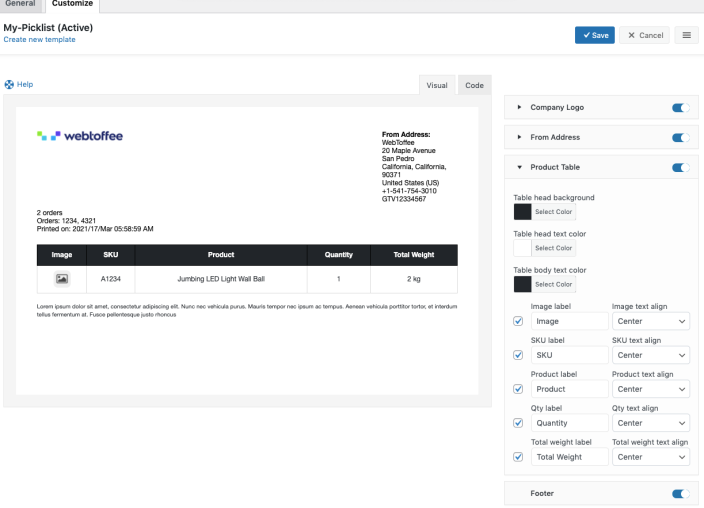This screenshot has height=508, width=704.
Task: Click the Table head text color swatch
Action: click(x=523, y=248)
